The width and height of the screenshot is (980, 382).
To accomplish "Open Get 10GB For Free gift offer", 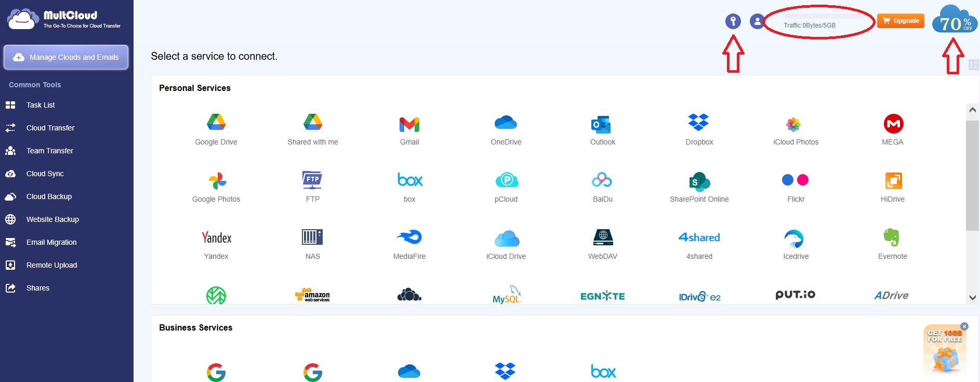I will pos(945,350).
